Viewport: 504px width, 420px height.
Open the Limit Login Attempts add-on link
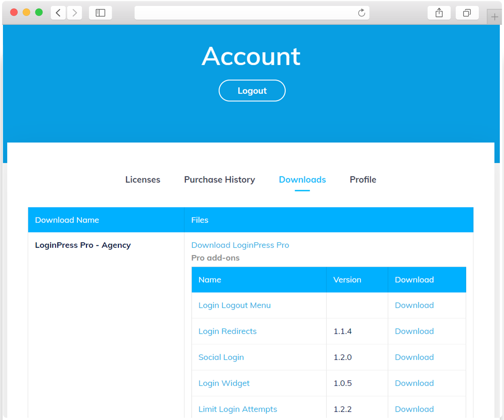(238, 409)
